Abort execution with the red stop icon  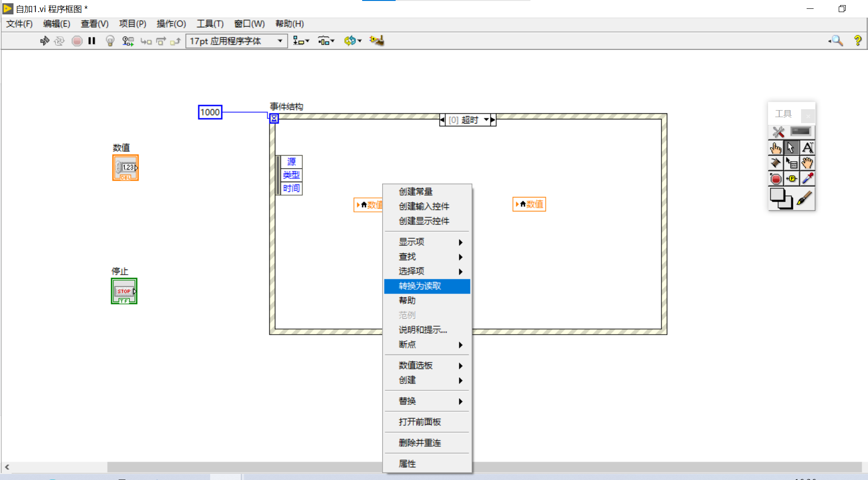click(77, 41)
